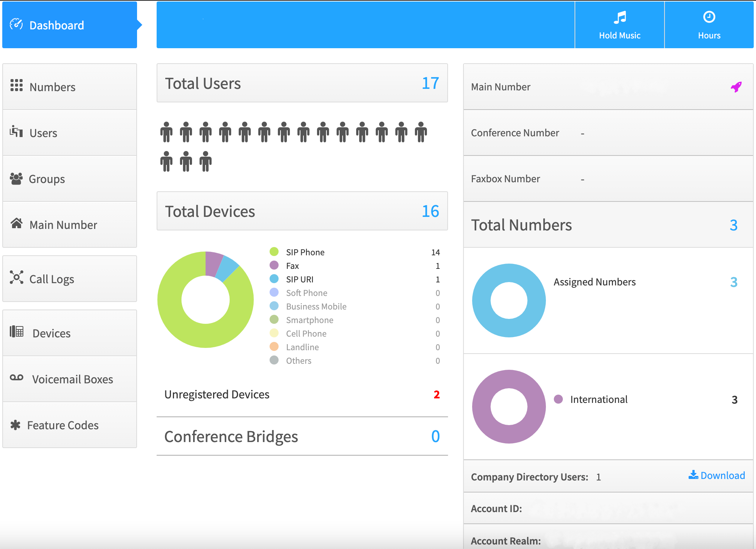Viewport: 756px width, 549px height.
Task: Click the Hours clock icon
Action: pos(709,17)
